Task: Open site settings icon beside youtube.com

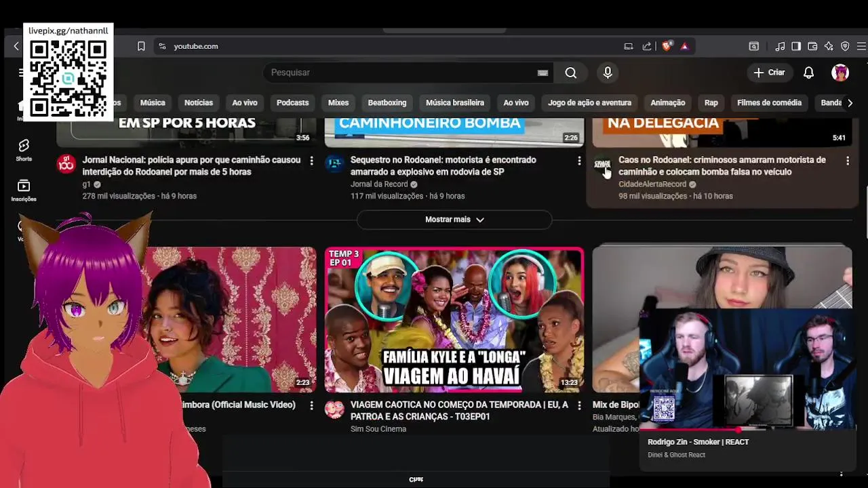Action: pyautogui.click(x=162, y=46)
